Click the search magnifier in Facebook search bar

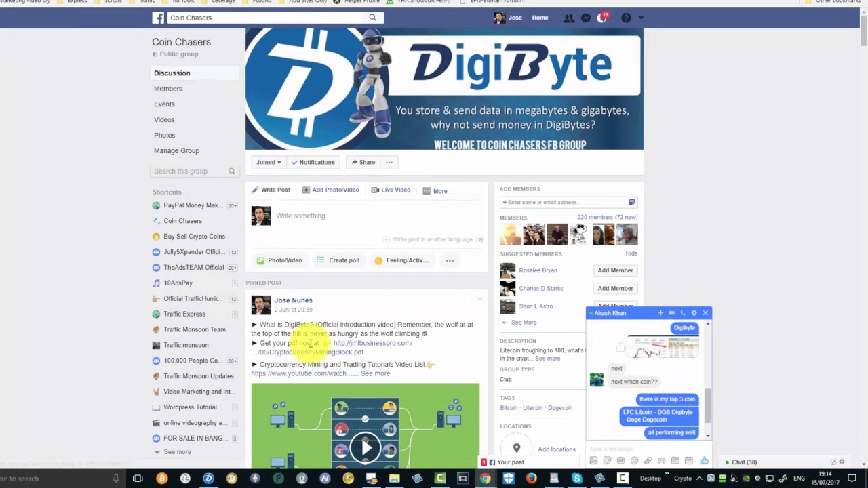(x=372, y=18)
